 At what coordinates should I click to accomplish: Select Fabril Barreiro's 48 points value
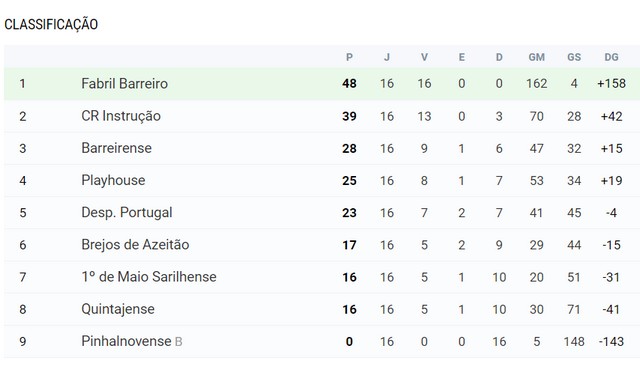349,84
